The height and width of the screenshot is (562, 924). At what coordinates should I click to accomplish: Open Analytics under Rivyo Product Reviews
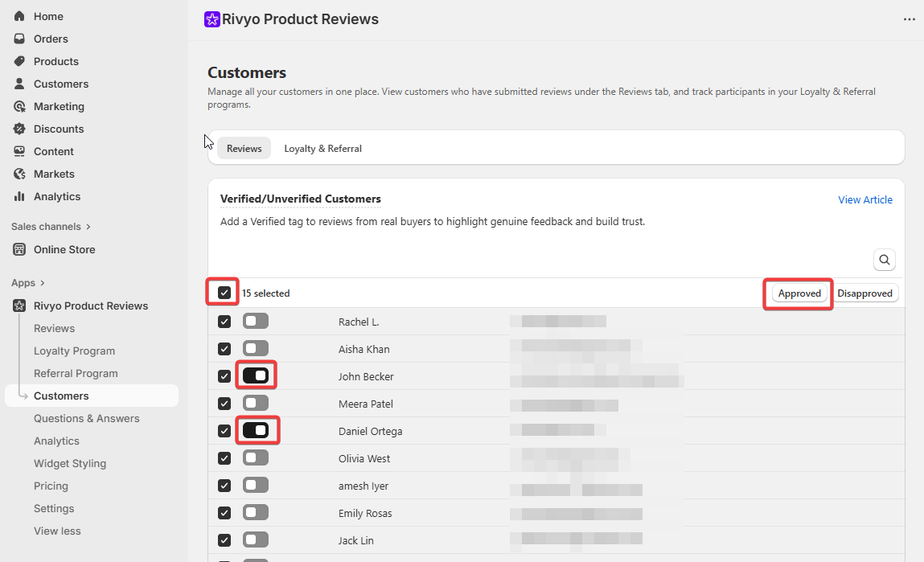pos(56,441)
